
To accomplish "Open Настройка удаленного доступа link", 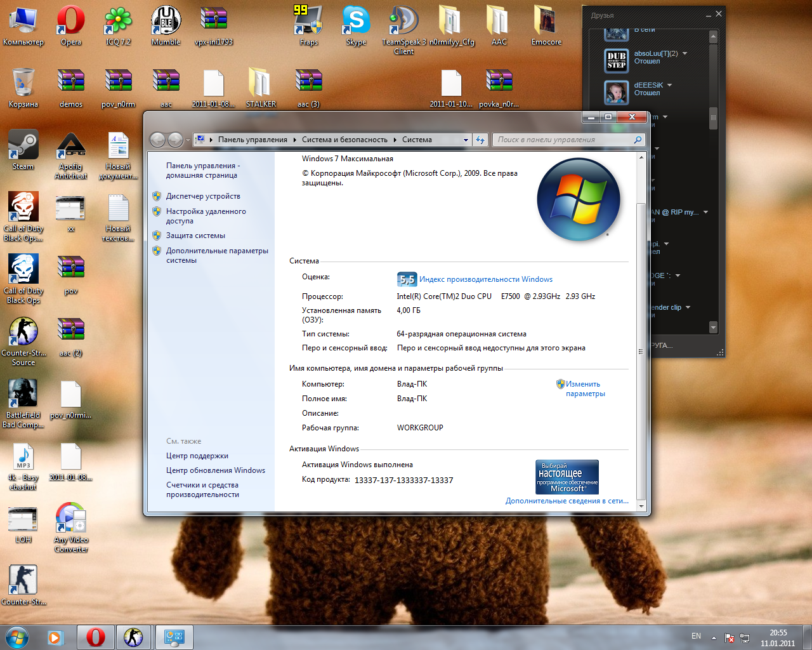I will coord(206,216).
